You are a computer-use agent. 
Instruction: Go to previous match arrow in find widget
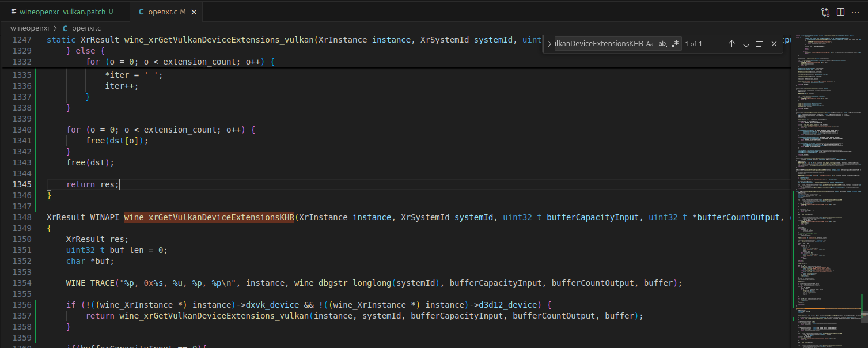731,44
